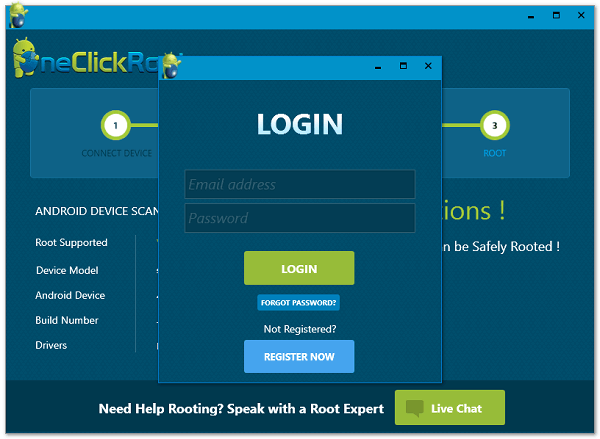The image size is (600, 439).
Task: Click the Build Number row label
Action: 67,320
